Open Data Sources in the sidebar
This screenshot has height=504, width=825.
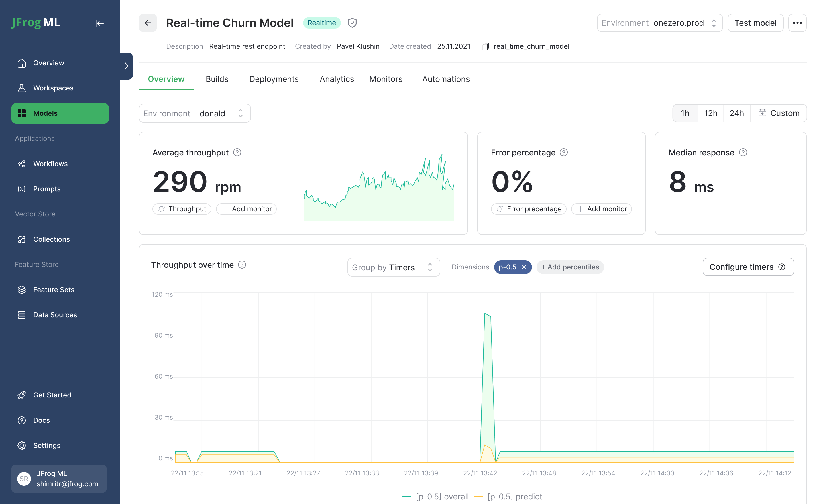60,315
